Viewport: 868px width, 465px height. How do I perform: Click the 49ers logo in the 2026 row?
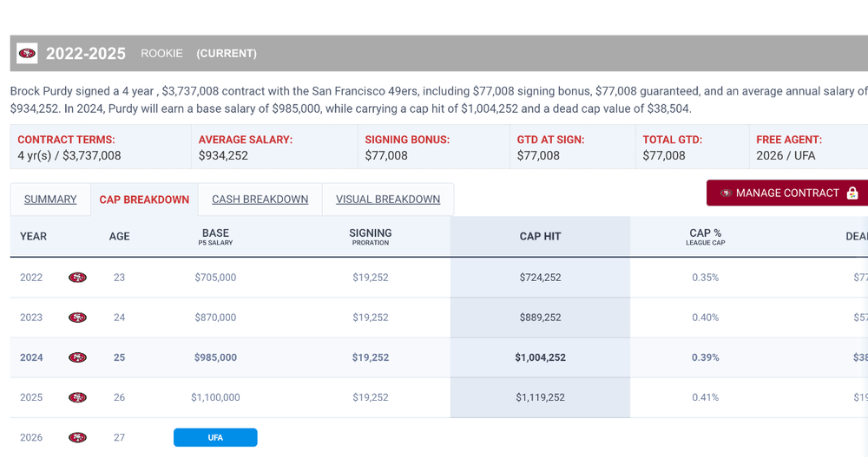coord(77,437)
